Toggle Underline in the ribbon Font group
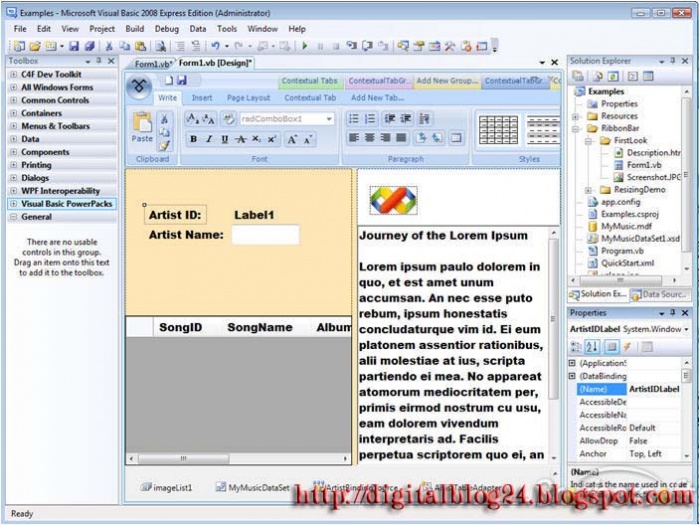The height and width of the screenshot is (525, 700). (225, 139)
